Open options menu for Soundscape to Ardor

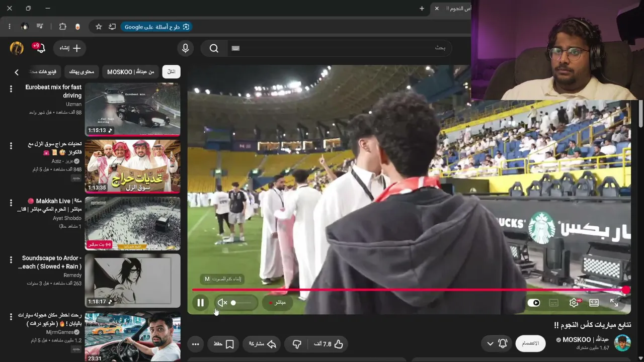pos(11,260)
